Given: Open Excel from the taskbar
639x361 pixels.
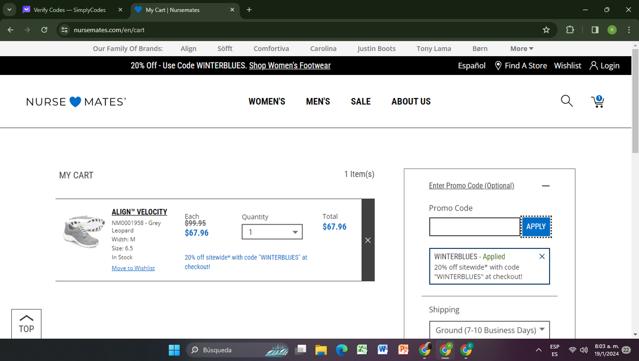Looking at the screenshot, I should pos(362,350).
